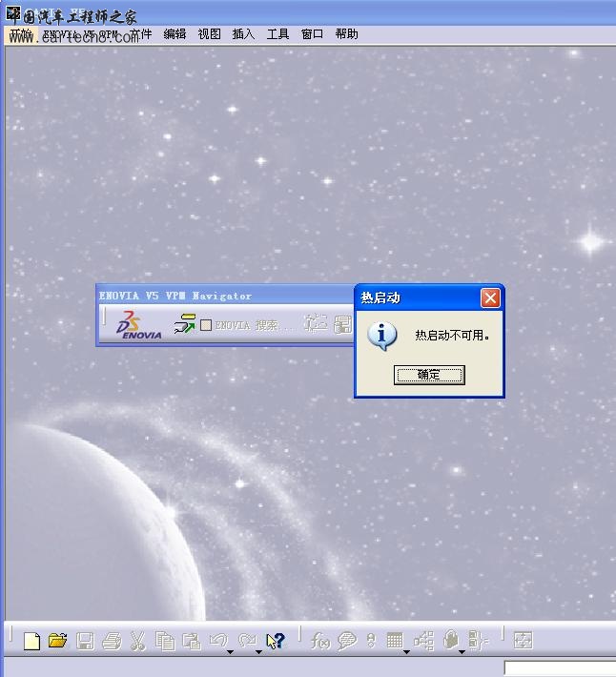Click the input field at bottom right

560,667
